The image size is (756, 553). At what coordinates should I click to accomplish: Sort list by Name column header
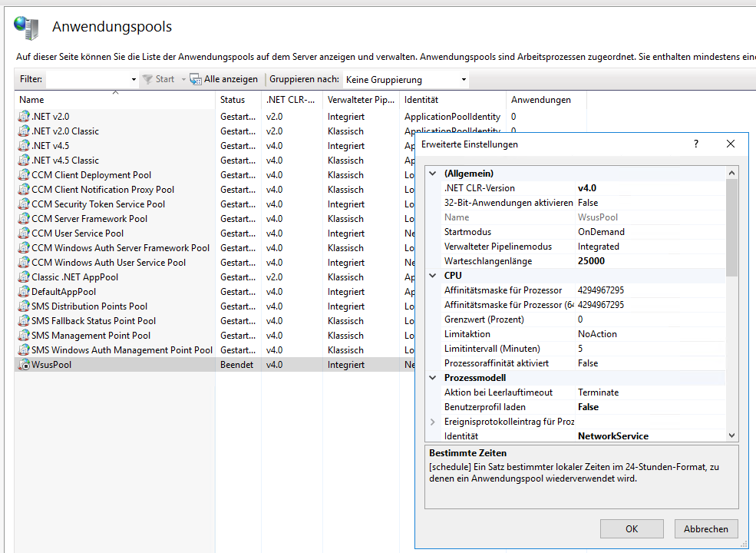115,99
